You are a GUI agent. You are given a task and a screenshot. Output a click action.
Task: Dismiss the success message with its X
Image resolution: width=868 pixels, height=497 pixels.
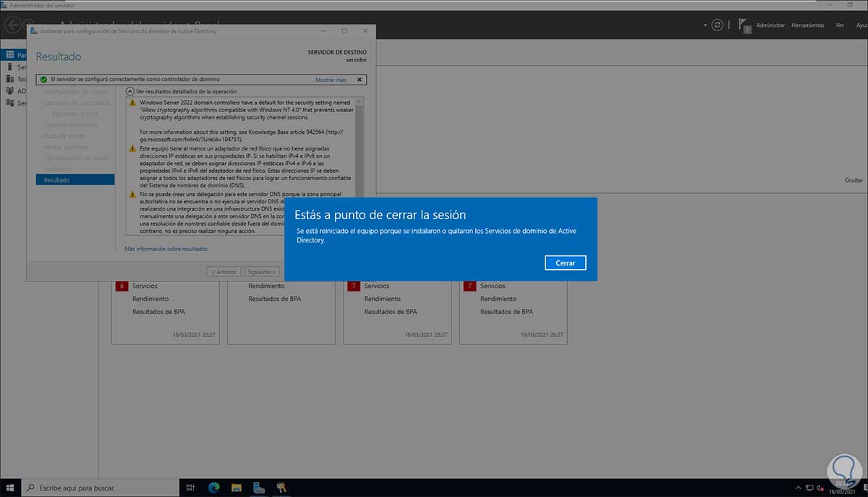pos(359,80)
